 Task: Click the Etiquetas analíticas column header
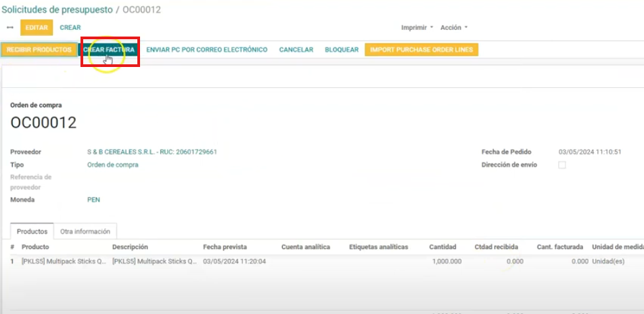click(378, 247)
